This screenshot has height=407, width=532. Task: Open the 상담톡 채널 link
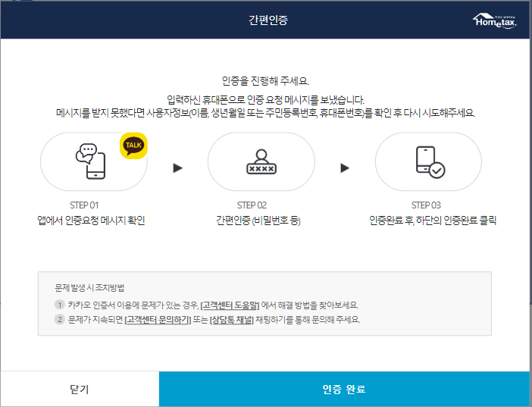pyautogui.click(x=232, y=320)
